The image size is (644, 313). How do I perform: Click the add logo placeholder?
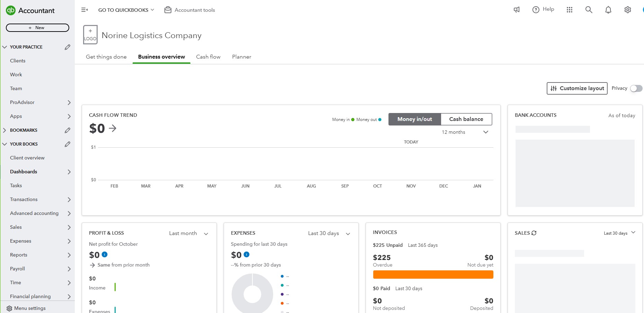pos(90,35)
